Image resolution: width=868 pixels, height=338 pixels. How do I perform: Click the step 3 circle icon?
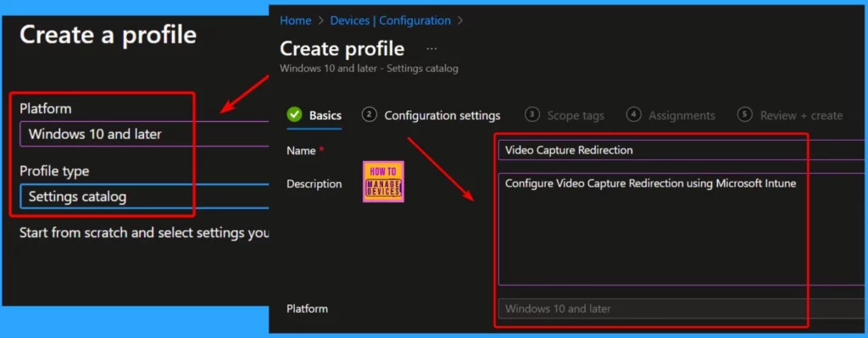532,114
